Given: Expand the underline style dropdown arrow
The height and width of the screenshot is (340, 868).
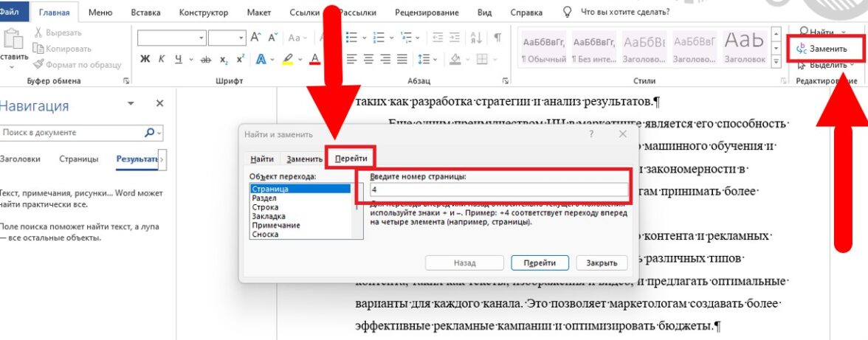Looking at the screenshot, I should coord(191,58).
